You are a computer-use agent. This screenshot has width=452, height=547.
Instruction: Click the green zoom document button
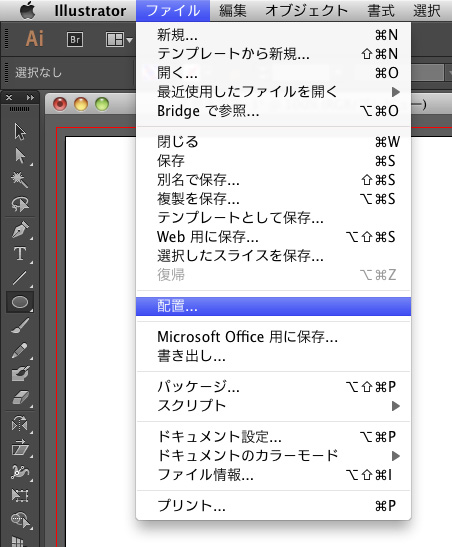click(x=102, y=104)
